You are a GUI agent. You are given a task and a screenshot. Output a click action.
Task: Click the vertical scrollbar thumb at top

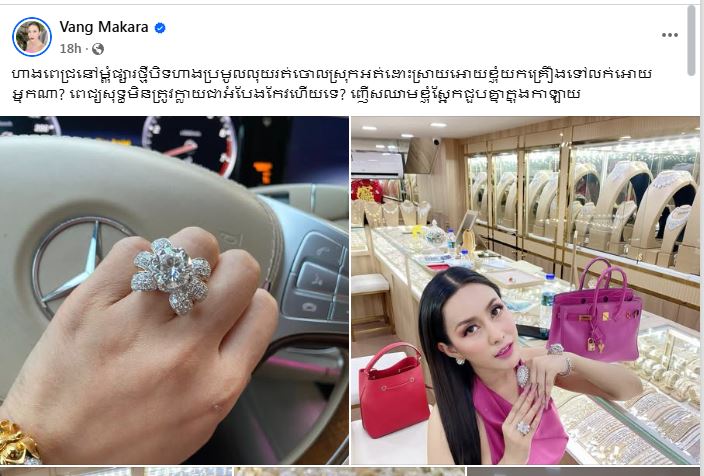point(691,40)
